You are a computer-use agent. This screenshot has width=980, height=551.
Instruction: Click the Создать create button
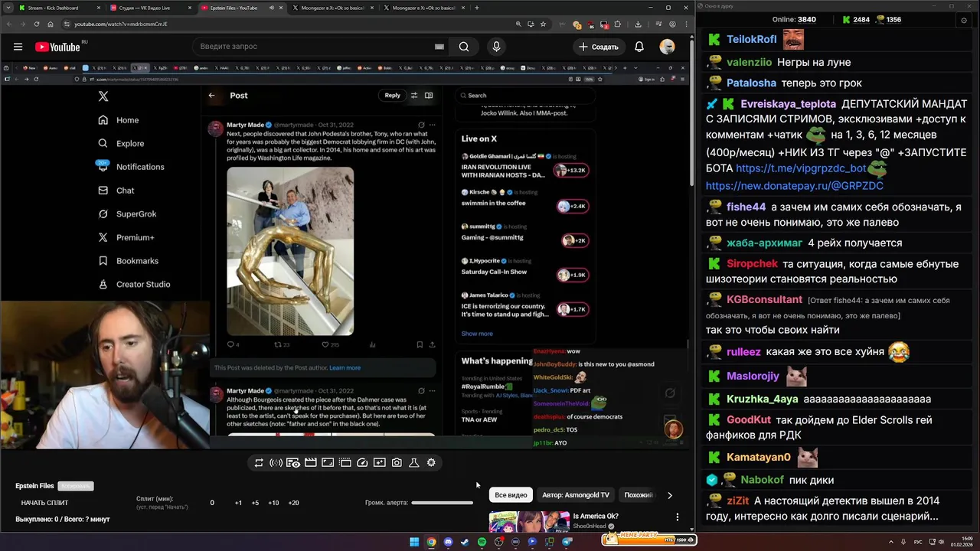pyautogui.click(x=598, y=47)
